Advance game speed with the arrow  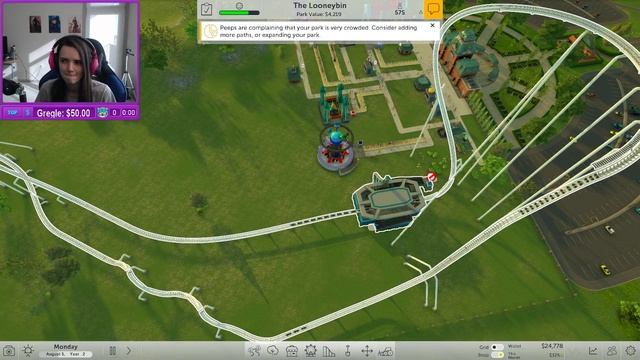(x=129, y=351)
